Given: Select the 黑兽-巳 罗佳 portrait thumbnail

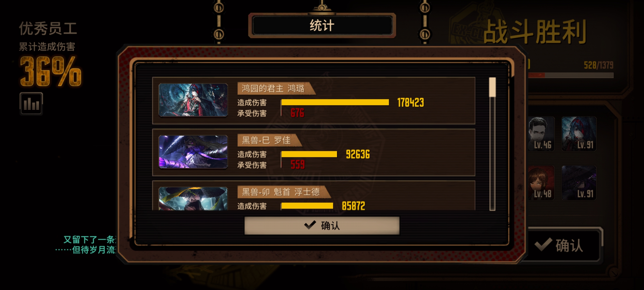Looking at the screenshot, I should point(193,152).
